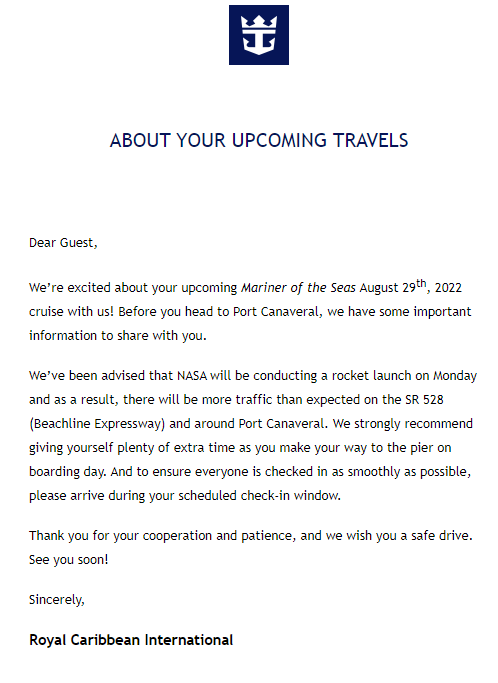This screenshot has width=498, height=683.
Task: Click the 'Sincerely,' closing
Action: [57, 600]
